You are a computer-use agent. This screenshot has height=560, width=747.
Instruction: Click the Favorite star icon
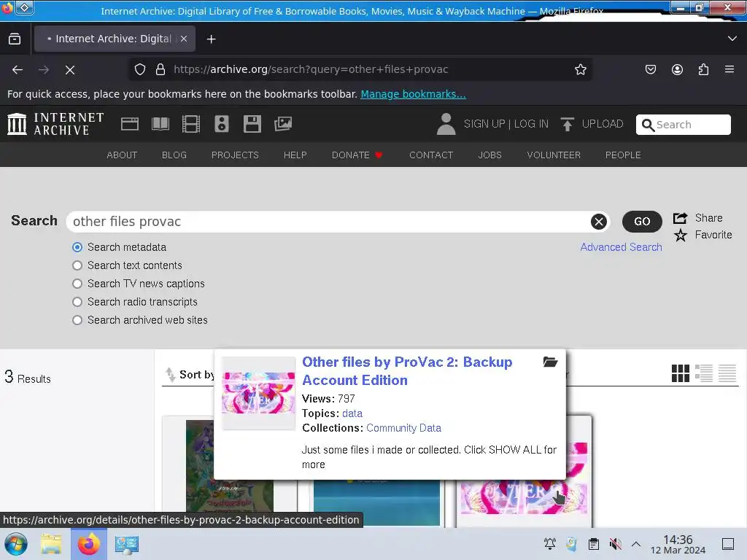pos(681,235)
